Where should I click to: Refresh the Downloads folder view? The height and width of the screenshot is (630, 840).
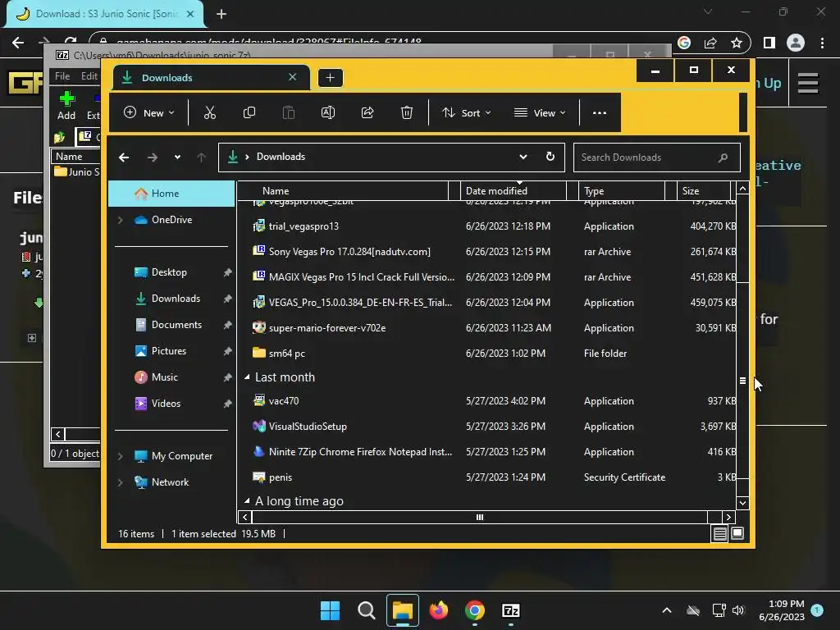pos(550,157)
